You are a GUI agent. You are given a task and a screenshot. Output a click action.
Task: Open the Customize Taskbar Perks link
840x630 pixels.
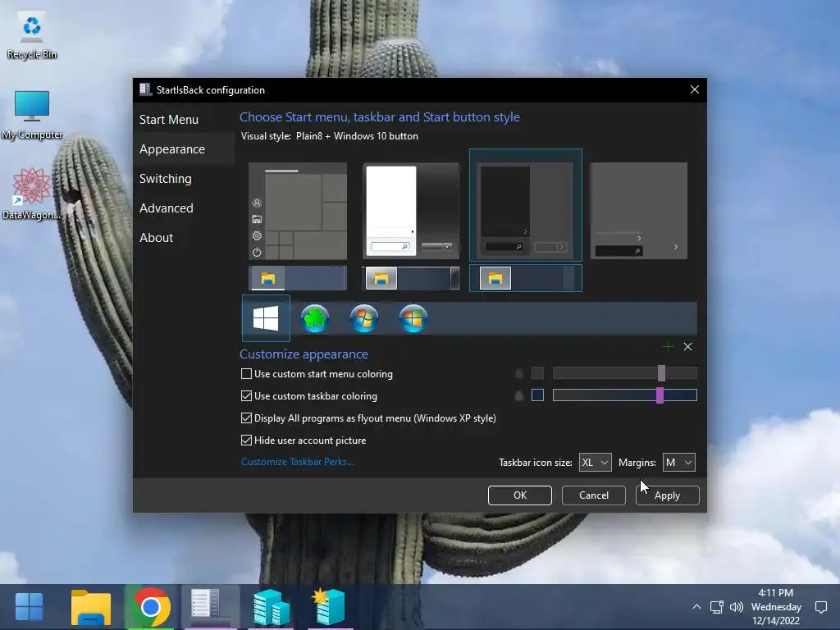click(297, 462)
